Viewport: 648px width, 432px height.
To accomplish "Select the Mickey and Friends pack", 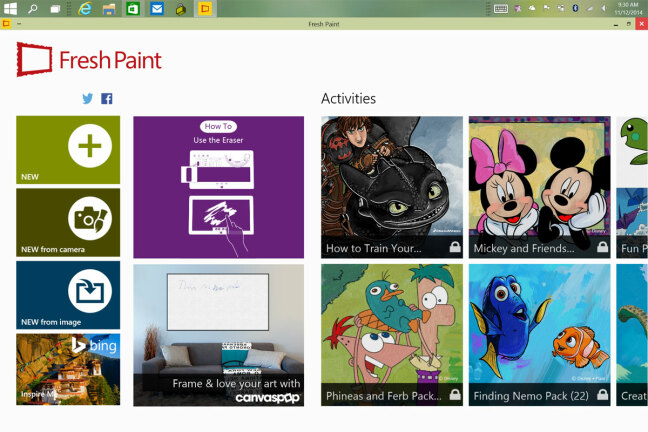I will [x=539, y=187].
